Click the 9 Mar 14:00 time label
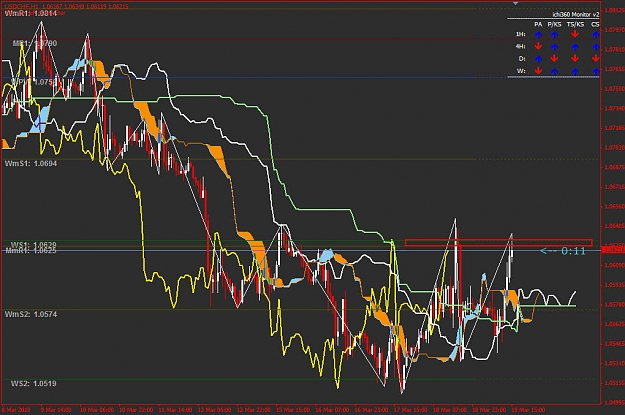Viewport: 625px width, 415px height. click(56, 410)
